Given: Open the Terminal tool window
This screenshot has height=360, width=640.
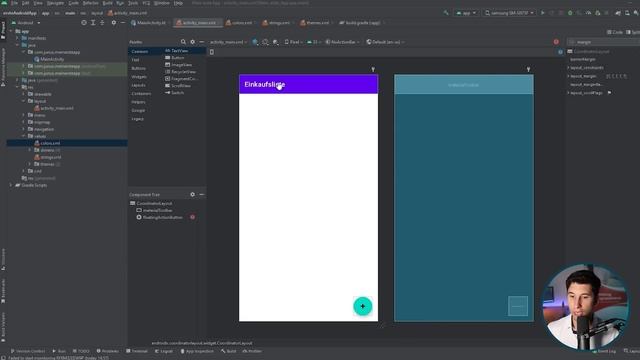Looking at the screenshot, I should click(x=137, y=351).
